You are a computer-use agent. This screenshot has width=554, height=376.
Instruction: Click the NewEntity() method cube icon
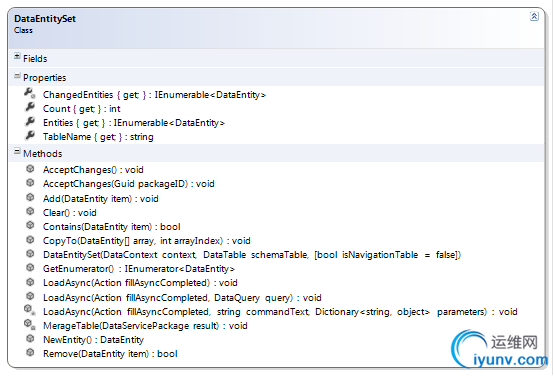(30, 339)
